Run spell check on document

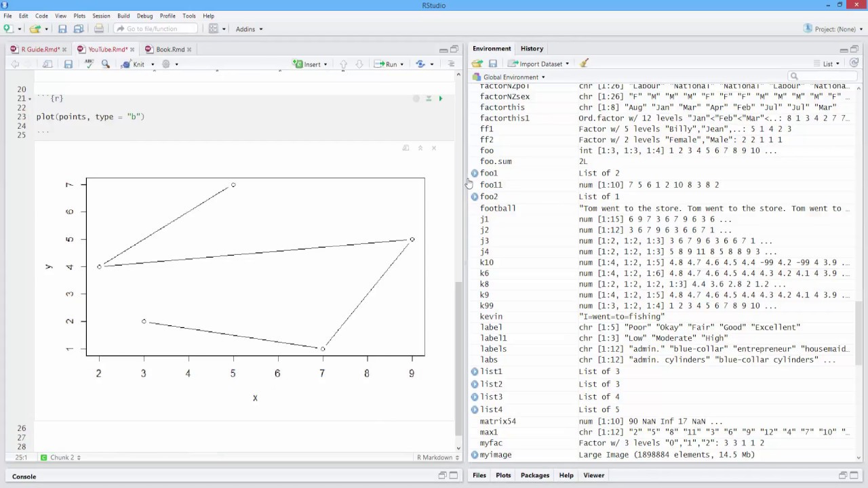coord(89,64)
